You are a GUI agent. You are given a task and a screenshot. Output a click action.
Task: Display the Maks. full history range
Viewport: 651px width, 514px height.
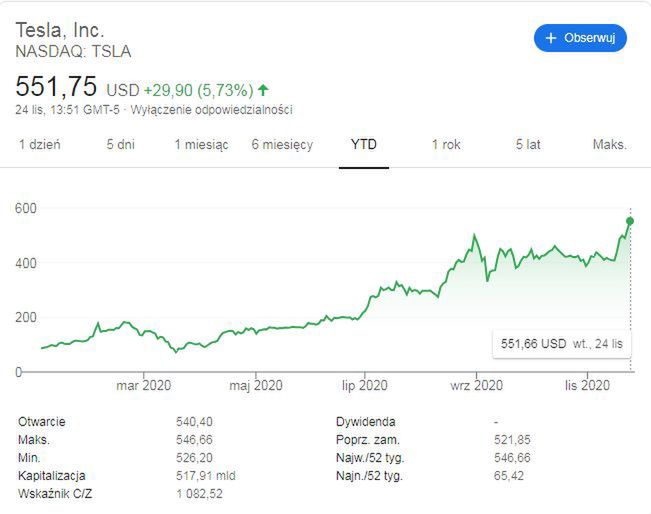pyautogui.click(x=609, y=145)
